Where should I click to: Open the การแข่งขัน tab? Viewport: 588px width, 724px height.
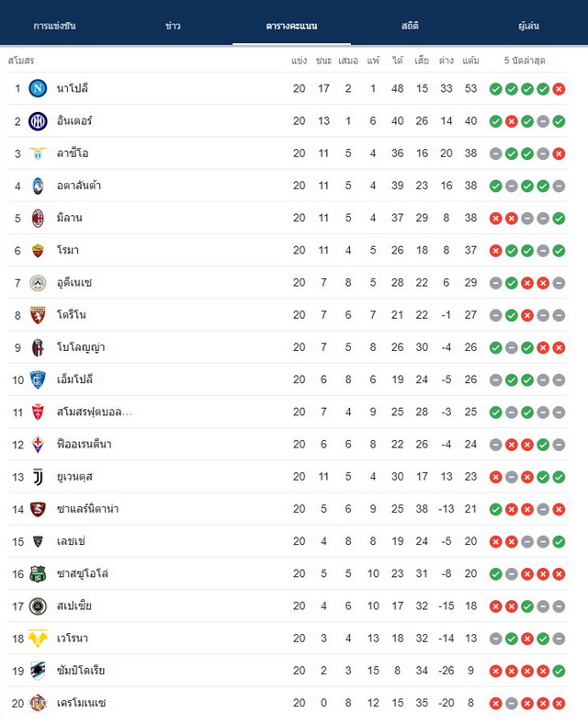(x=54, y=26)
